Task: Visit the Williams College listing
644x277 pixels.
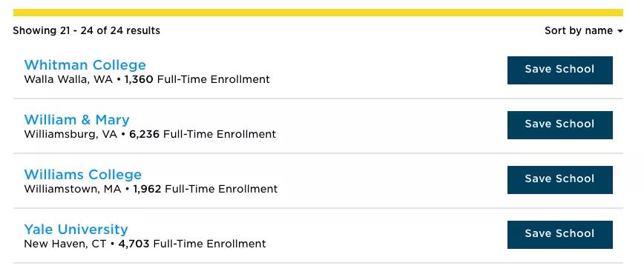Action: [83, 175]
